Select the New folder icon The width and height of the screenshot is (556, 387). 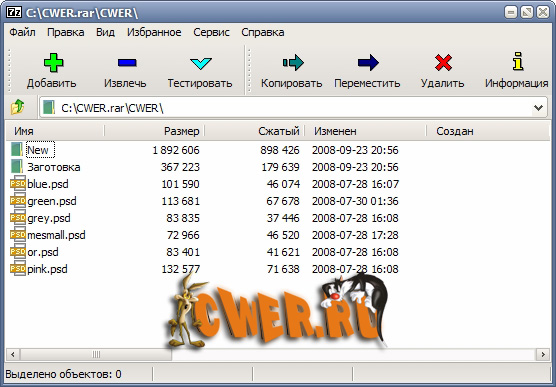17,150
